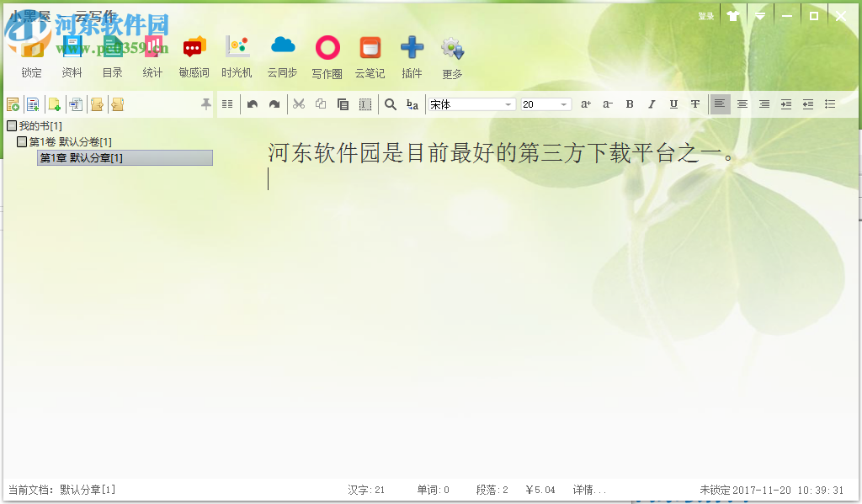862x504 pixels.
Task: Toggle bold formatting
Action: pos(630,103)
